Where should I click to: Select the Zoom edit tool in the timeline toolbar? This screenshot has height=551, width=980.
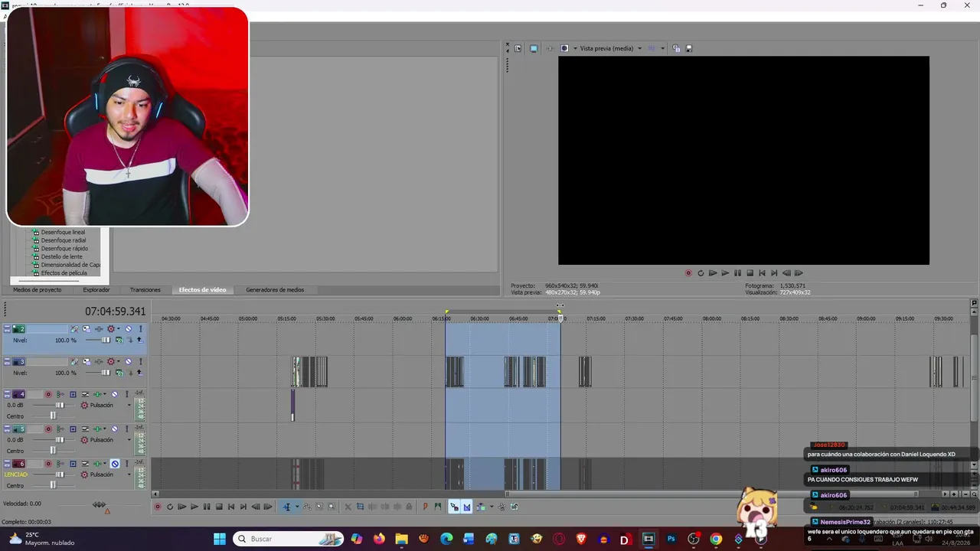[x=332, y=507]
